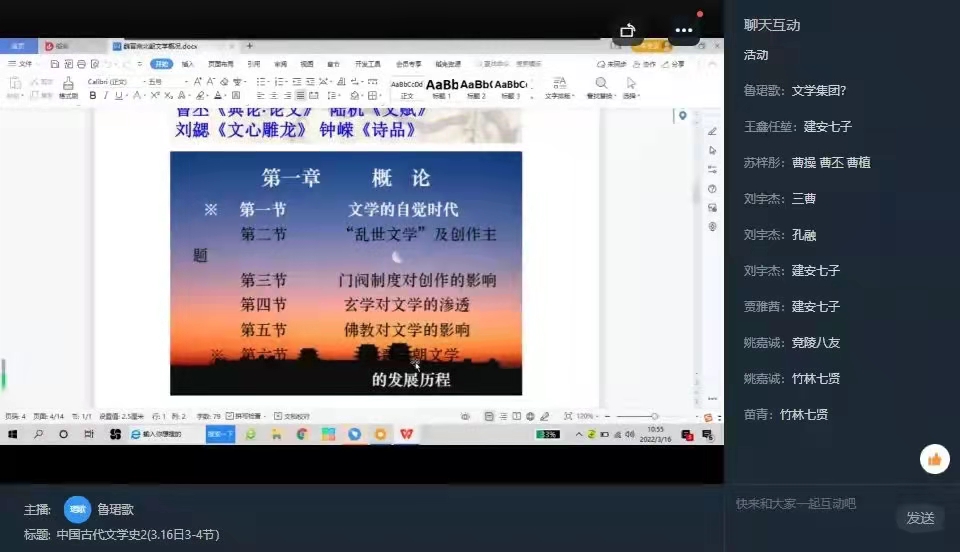Click the decrease font size icon
Viewport: 960px width, 552px height.
(211, 81)
